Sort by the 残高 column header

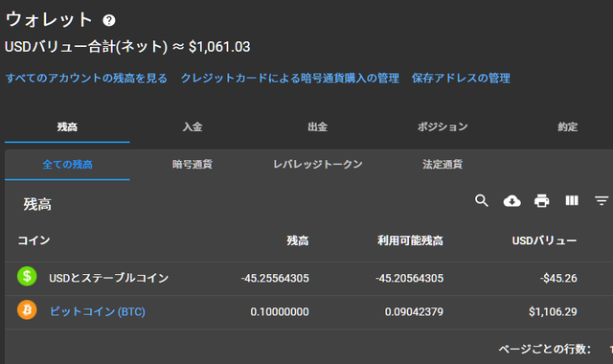[x=298, y=240]
